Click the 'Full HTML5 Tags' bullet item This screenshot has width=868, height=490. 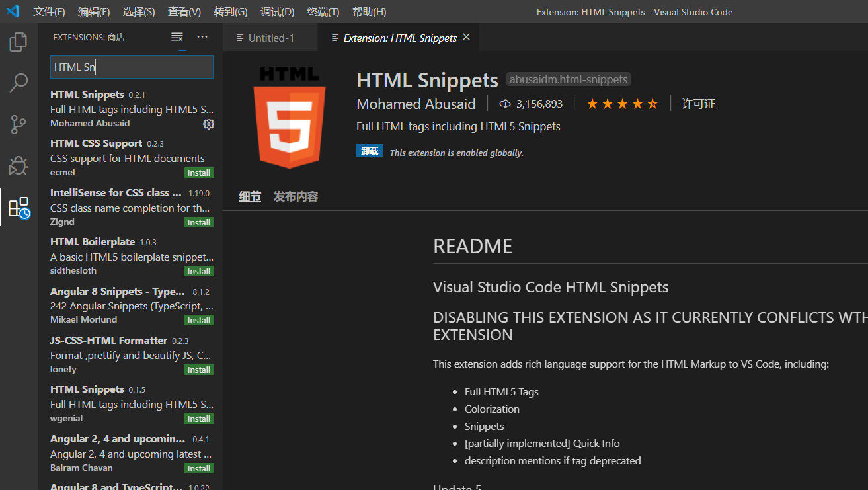502,391
